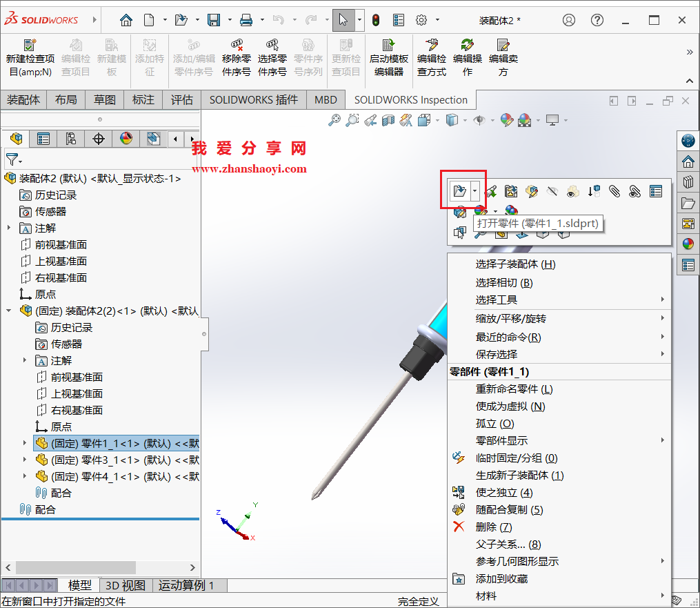Viewport: 700px width, 608px height.
Task: Open the ConfigurationManager tab icon
Action: tap(70, 139)
